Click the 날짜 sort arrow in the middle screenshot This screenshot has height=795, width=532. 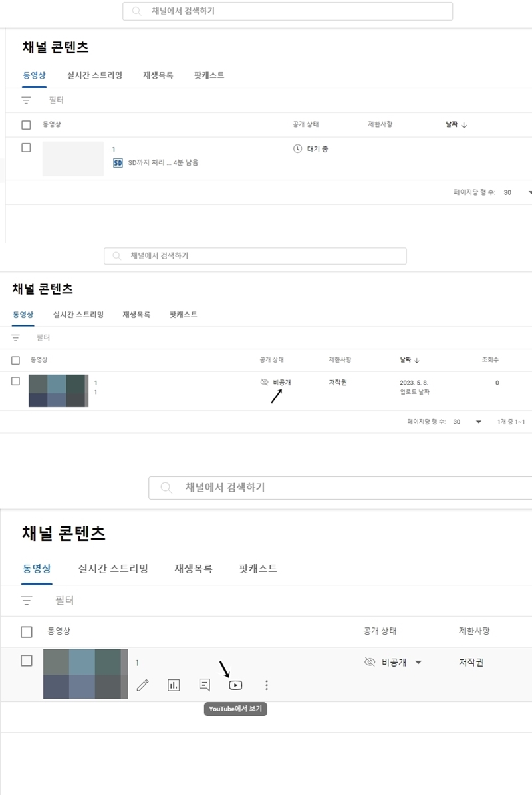417,360
